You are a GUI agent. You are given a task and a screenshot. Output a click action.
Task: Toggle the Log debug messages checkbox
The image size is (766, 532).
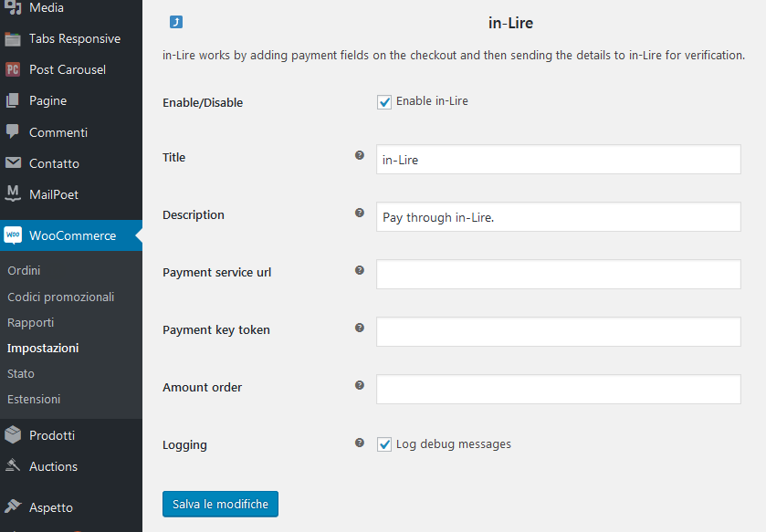coord(384,444)
